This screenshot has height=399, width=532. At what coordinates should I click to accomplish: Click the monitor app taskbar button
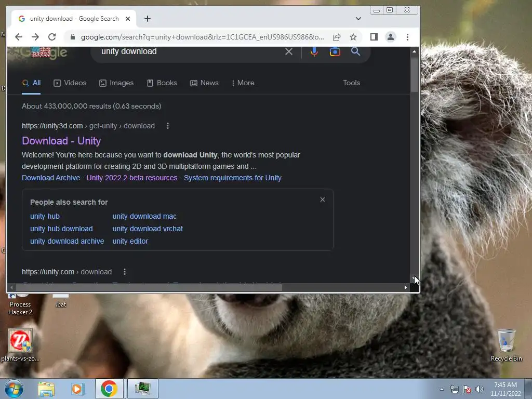pyautogui.click(x=142, y=389)
